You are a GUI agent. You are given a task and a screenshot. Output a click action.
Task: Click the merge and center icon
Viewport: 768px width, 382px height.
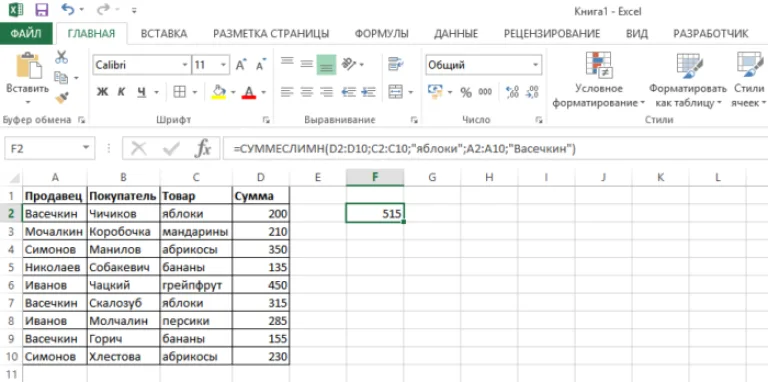click(x=395, y=92)
